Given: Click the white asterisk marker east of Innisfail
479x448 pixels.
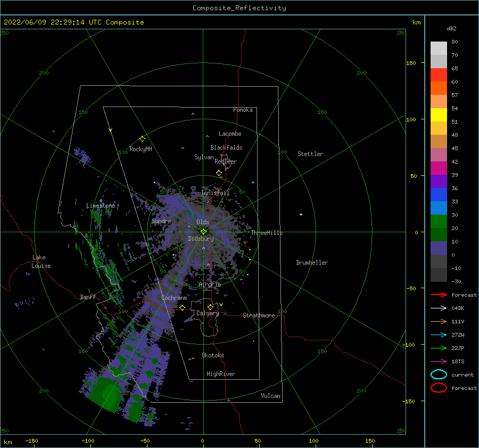Looking at the screenshot, I should [253, 183].
